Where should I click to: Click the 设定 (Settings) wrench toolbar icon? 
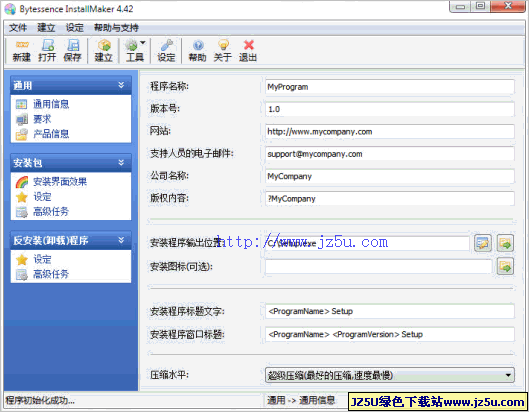[x=166, y=51]
